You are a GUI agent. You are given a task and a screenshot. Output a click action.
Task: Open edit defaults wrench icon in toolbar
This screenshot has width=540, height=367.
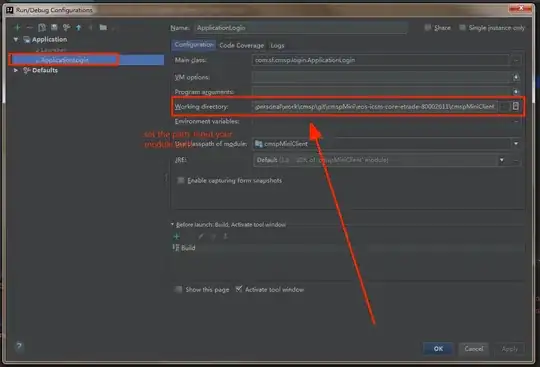point(66,28)
